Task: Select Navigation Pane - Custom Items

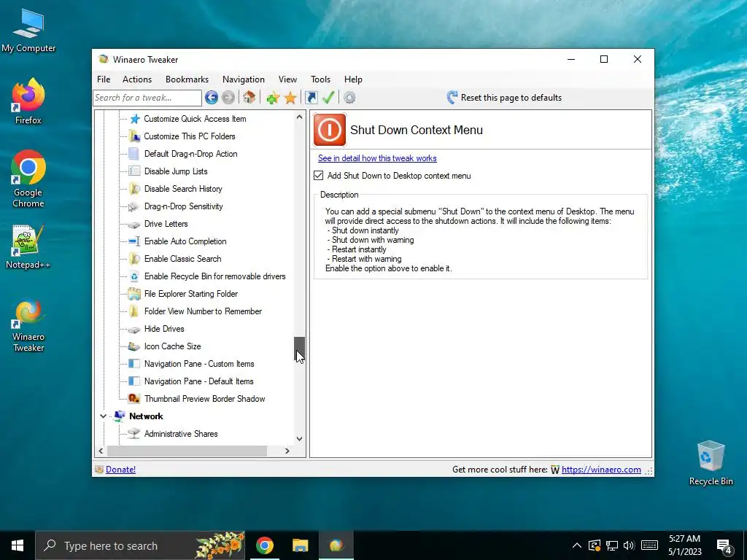Action: click(x=199, y=364)
